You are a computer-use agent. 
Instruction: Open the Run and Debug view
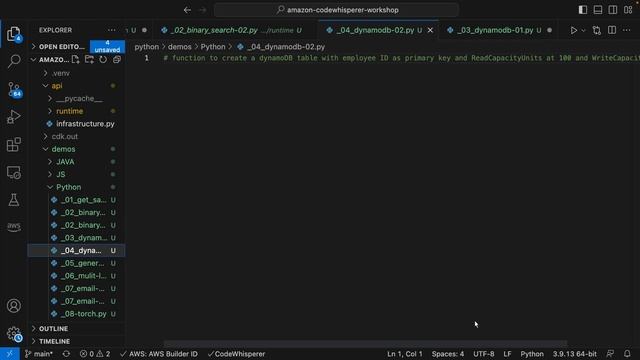(x=13, y=117)
